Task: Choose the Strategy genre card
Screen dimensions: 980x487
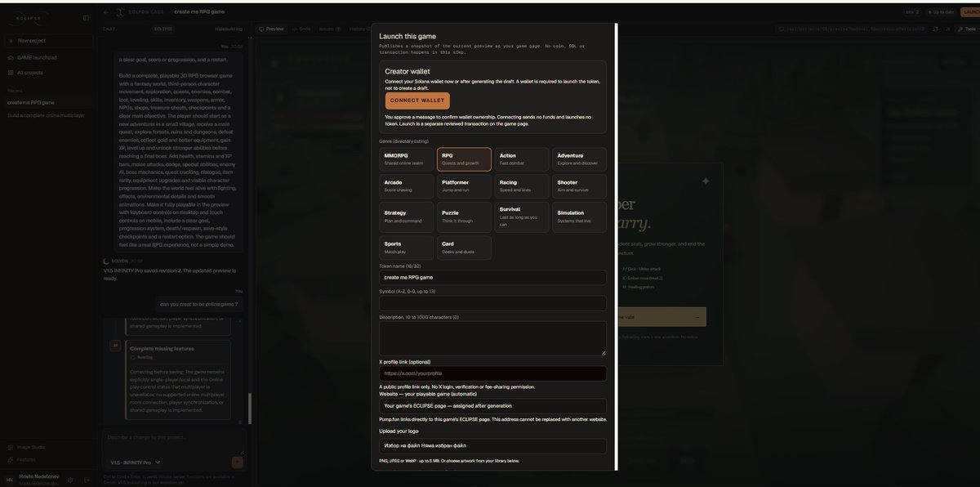Action: 407,217
